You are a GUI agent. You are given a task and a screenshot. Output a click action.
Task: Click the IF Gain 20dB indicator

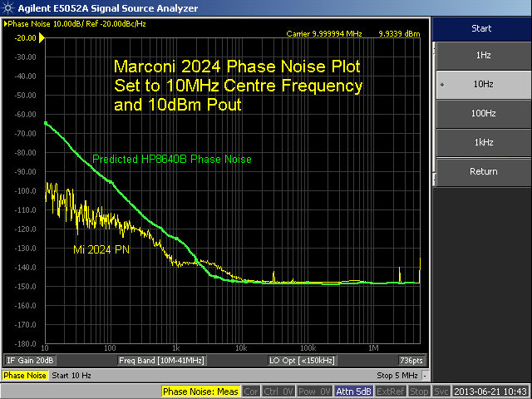30,360
